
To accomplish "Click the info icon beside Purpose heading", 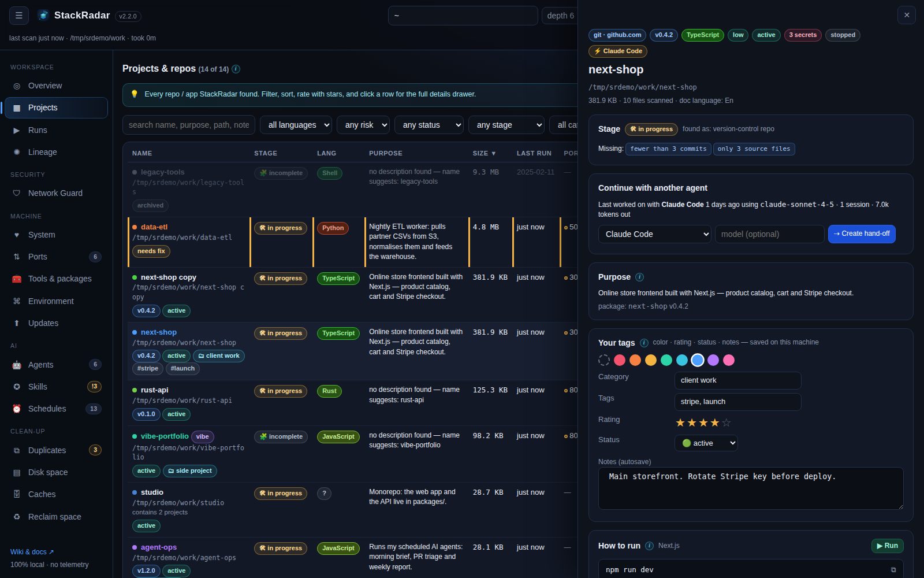I will pos(639,277).
